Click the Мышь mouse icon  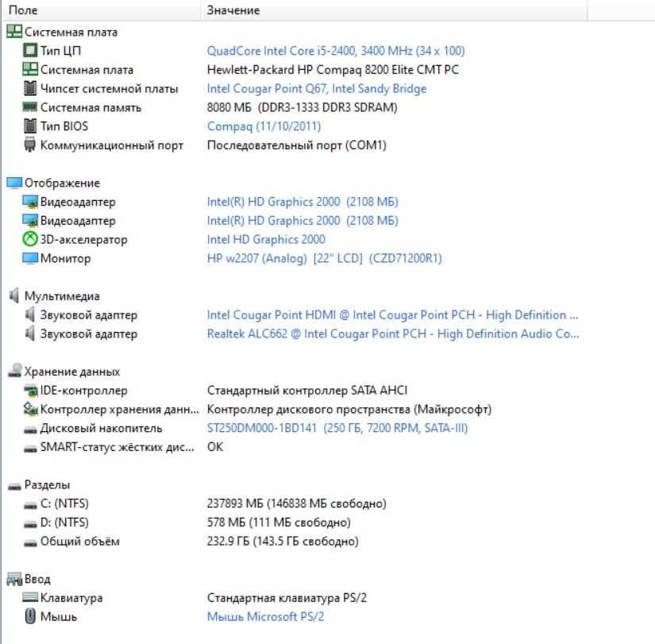coord(30,615)
